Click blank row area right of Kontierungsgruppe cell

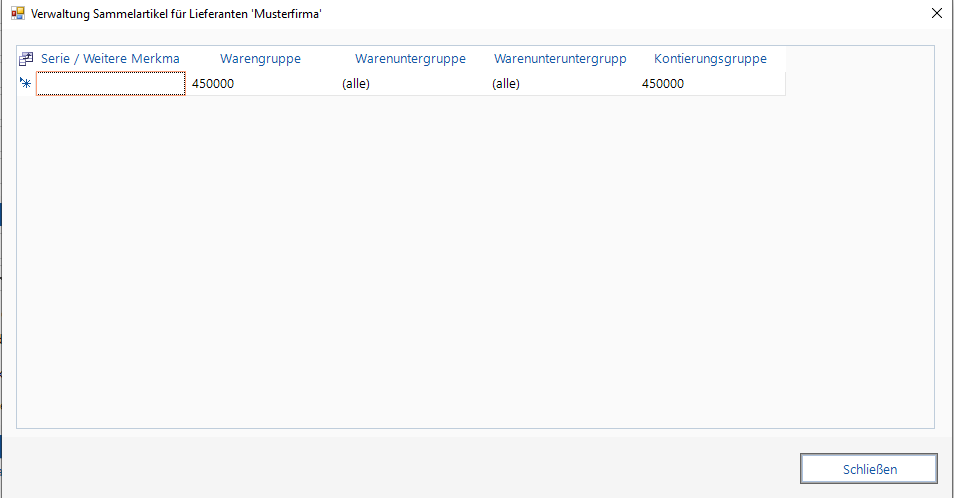[x=860, y=84]
